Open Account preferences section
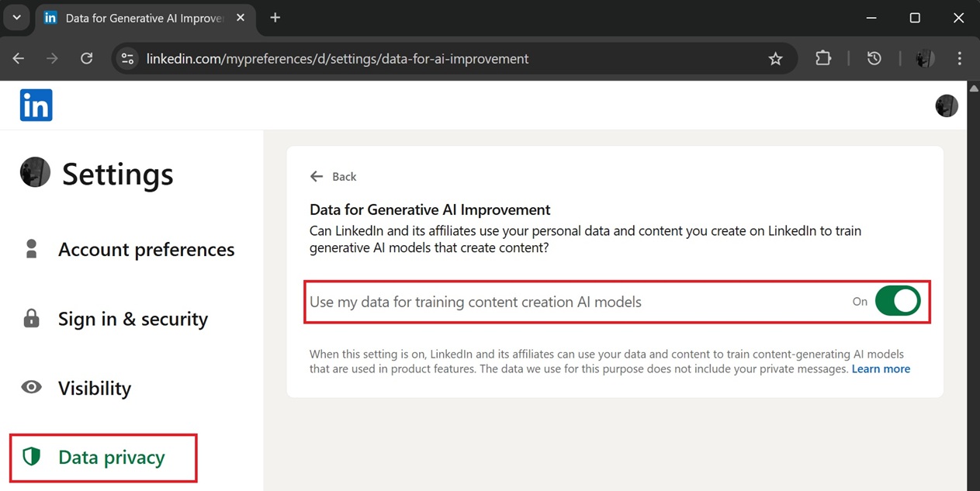Screen dimensions: 980x491 (146, 250)
